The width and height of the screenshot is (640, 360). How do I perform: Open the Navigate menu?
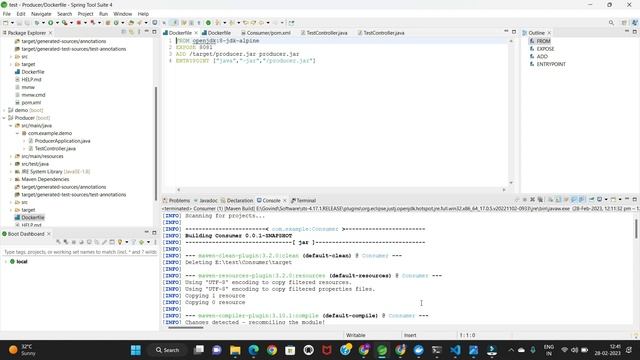[x=41, y=14]
